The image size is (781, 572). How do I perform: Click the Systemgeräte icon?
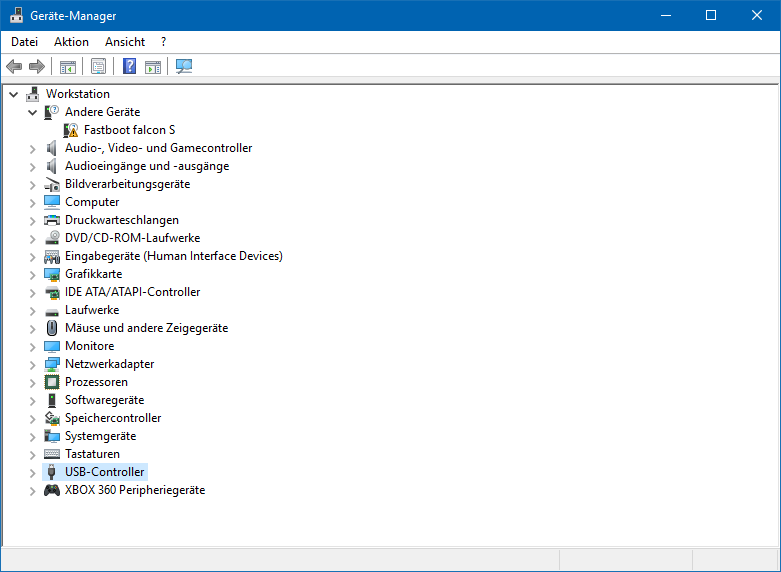tap(52, 436)
